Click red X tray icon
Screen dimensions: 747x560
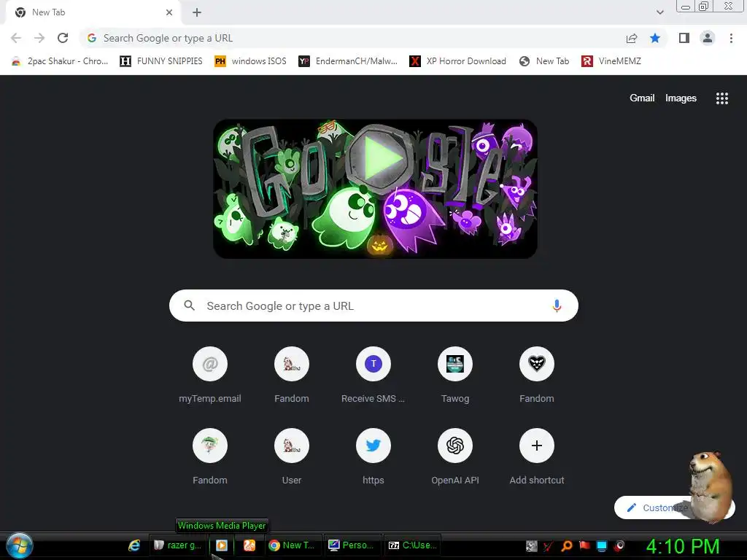click(549, 545)
